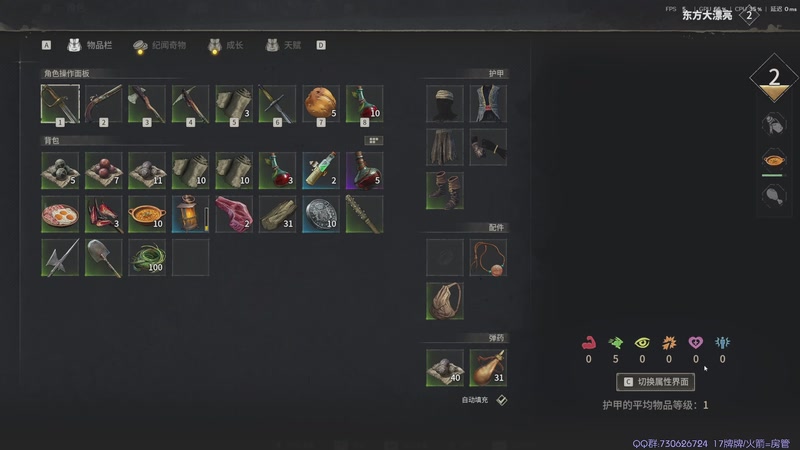The width and height of the screenshot is (800, 450).
Task: Click the necklace accessory slot
Action: click(488, 258)
